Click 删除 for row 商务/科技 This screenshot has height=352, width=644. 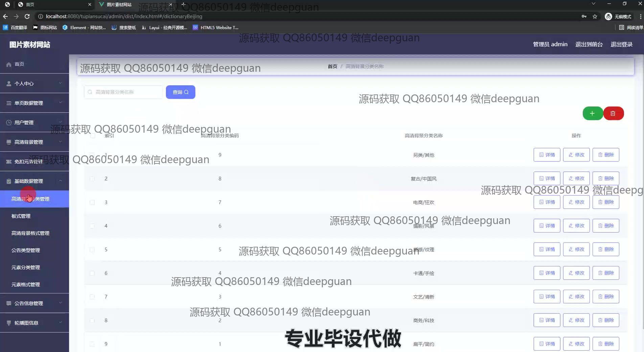606,320
